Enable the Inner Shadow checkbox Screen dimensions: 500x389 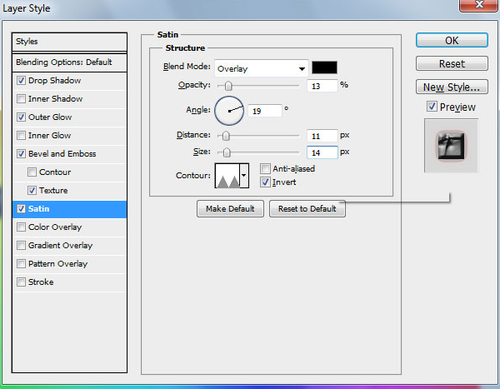click(x=21, y=99)
